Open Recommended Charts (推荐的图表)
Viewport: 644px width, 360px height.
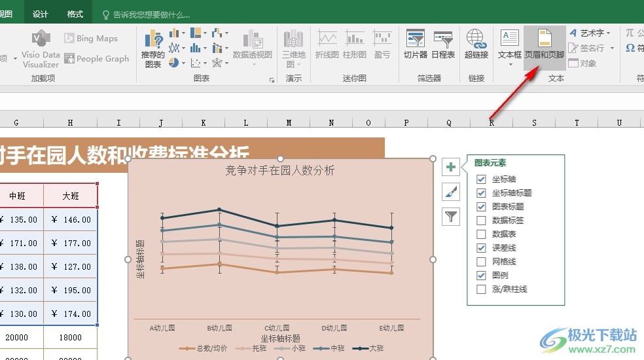(x=153, y=48)
